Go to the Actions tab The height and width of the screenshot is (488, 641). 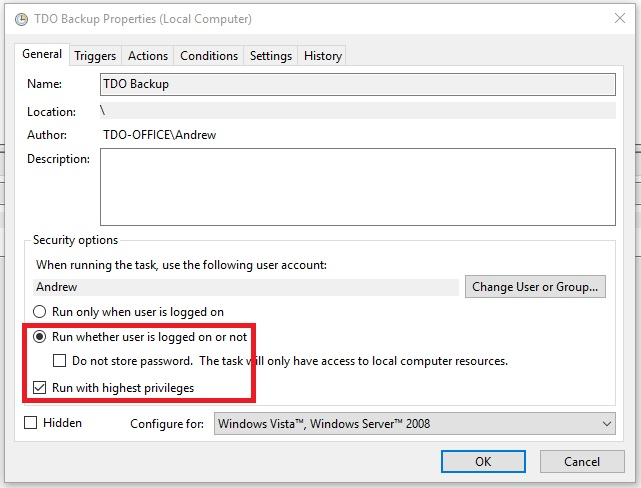coord(148,56)
